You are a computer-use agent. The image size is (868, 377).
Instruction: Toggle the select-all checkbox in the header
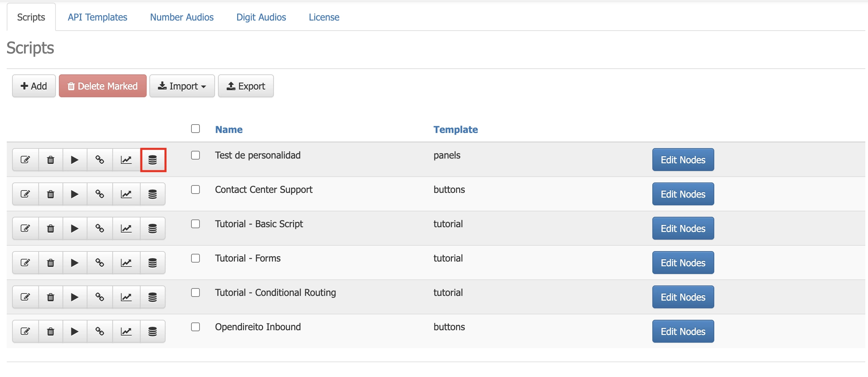(x=195, y=129)
